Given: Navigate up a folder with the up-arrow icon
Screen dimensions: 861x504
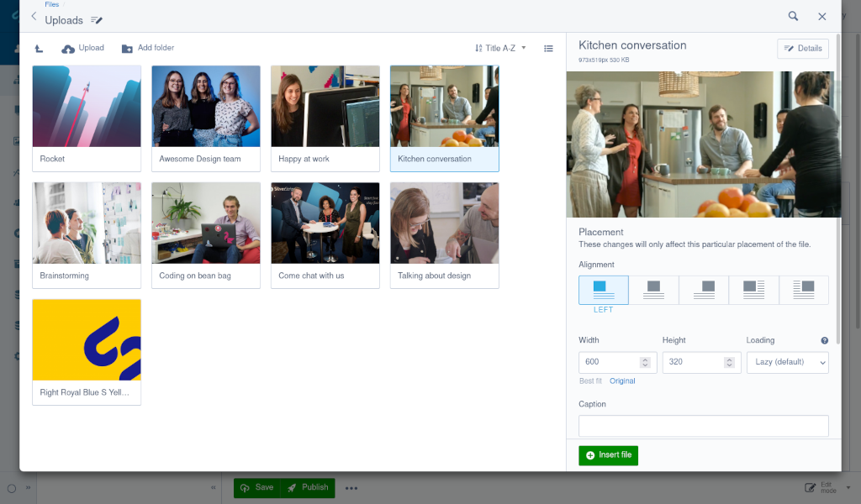Looking at the screenshot, I should tap(38, 48).
